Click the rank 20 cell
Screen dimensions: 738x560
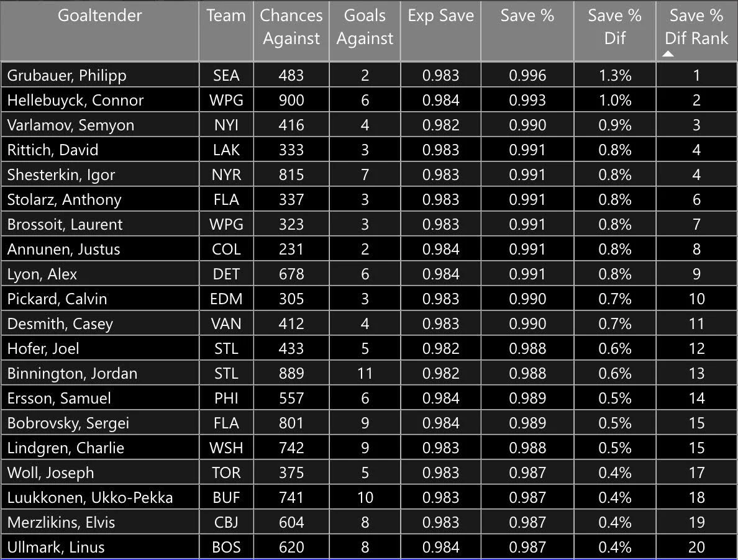point(696,548)
